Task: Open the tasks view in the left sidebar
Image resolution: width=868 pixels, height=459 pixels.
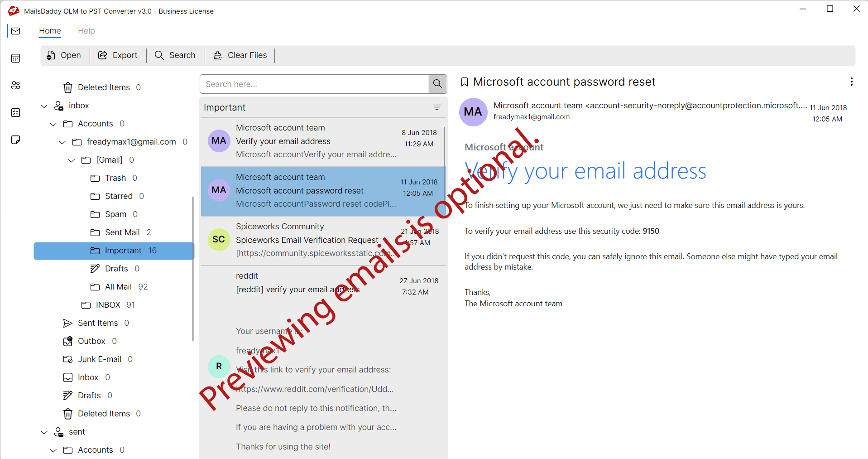Action: click(16, 112)
